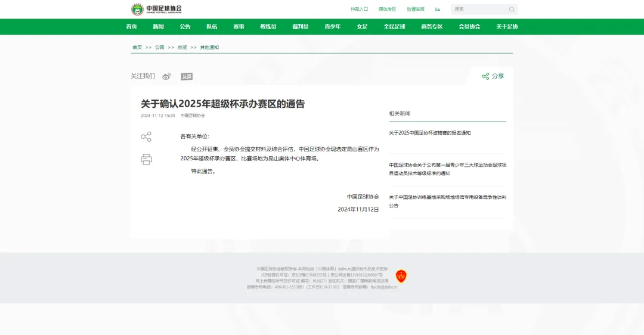The image size is (644, 335).
Task: Open the 会员协会 navigation item
Action: pos(469,27)
